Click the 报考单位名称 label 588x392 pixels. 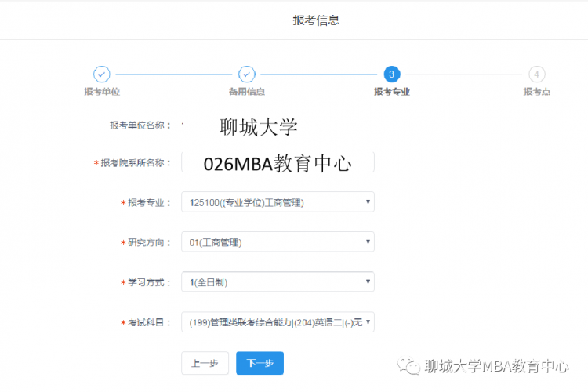140,125
